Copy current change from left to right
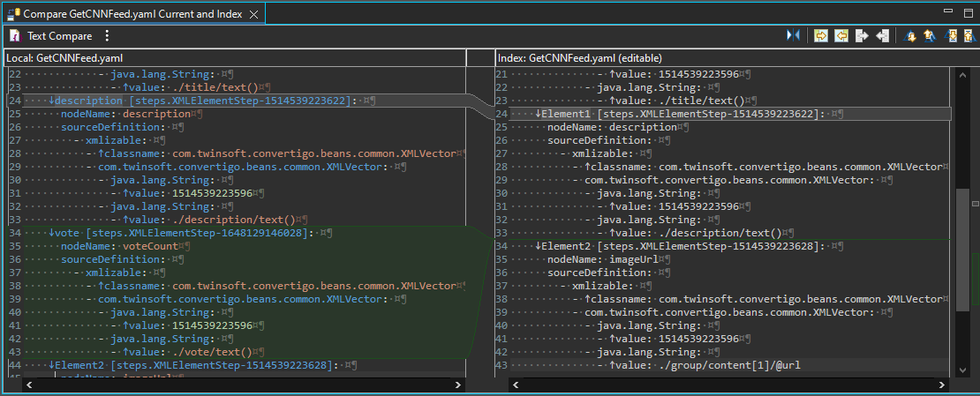Screen dimensions: 980x396 click(862, 36)
